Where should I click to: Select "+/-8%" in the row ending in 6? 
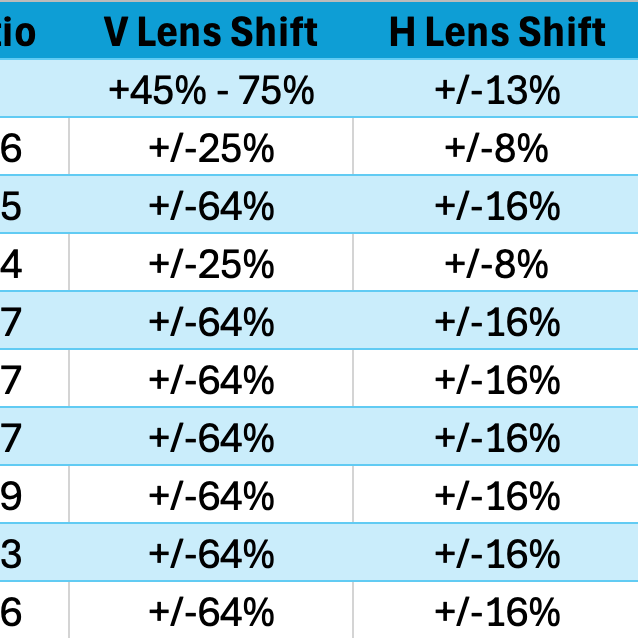tap(497, 149)
